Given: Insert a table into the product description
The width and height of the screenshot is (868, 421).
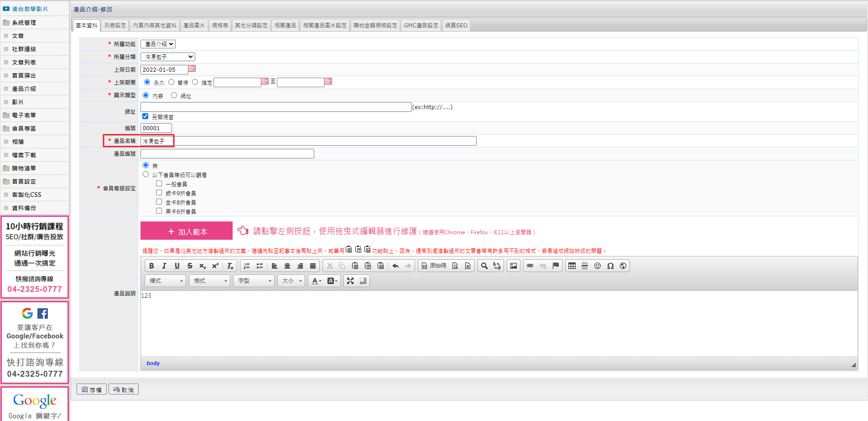Looking at the screenshot, I should (x=572, y=266).
